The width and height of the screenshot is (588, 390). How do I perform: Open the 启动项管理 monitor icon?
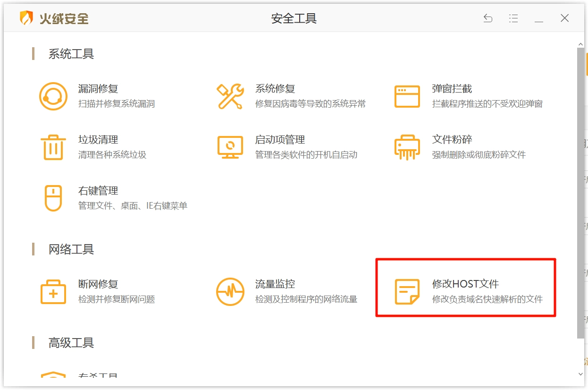click(x=230, y=147)
